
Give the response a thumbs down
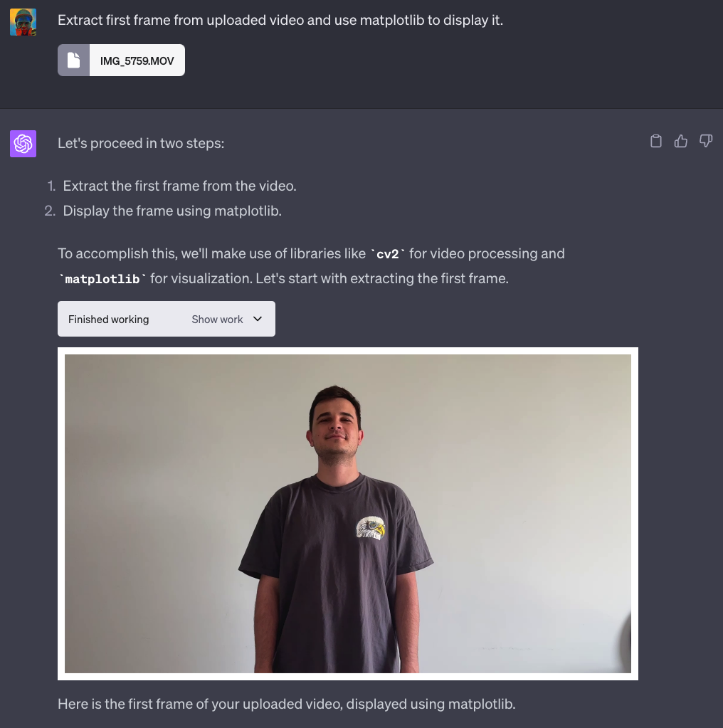coord(706,141)
